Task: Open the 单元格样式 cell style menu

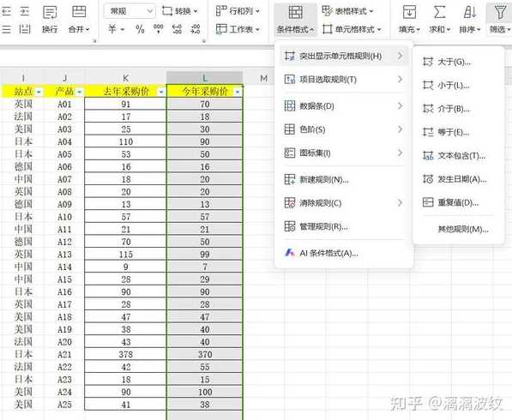Action: [x=352, y=29]
